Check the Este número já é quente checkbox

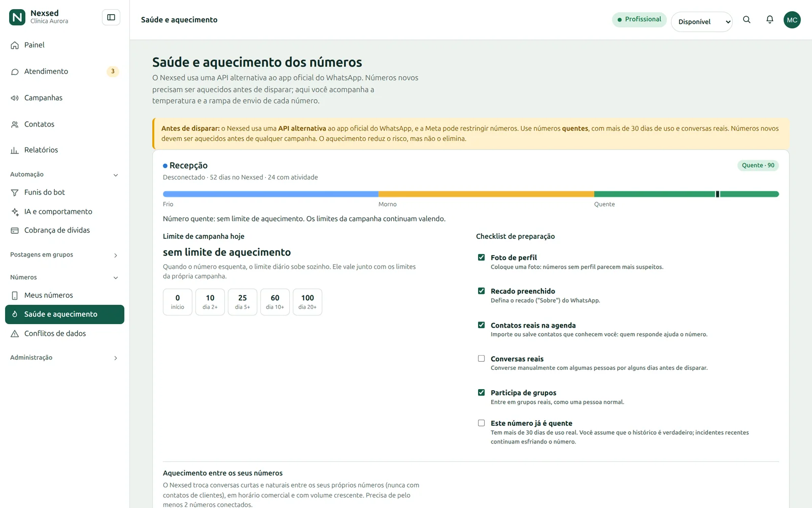coord(481,423)
